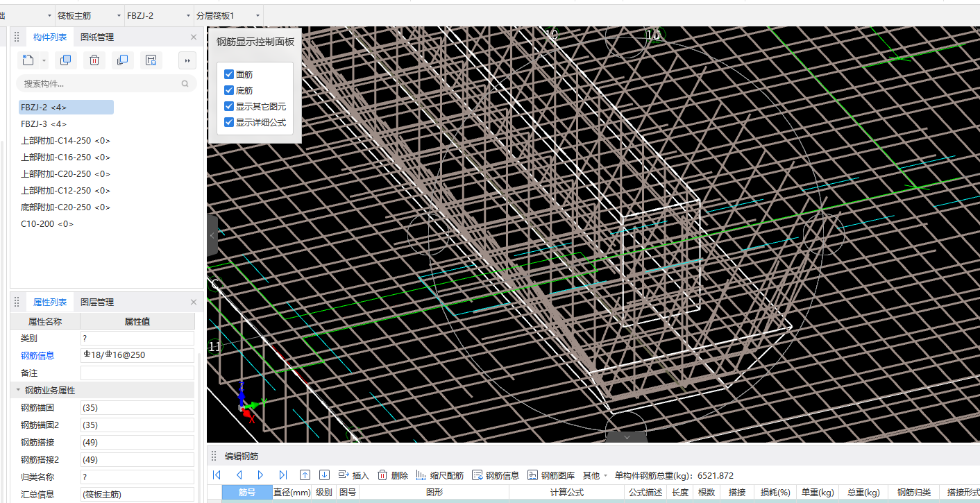The width and height of the screenshot is (980, 503).
Task: Toggle the 底筋 checkbox
Action: (x=229, y=90)
